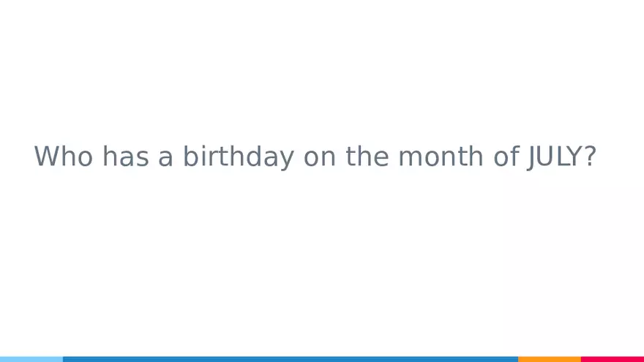Click the red segment of the bottom bar
This screenshot has height=362, width=644.
pyautogui.click(x=612, y=359)
